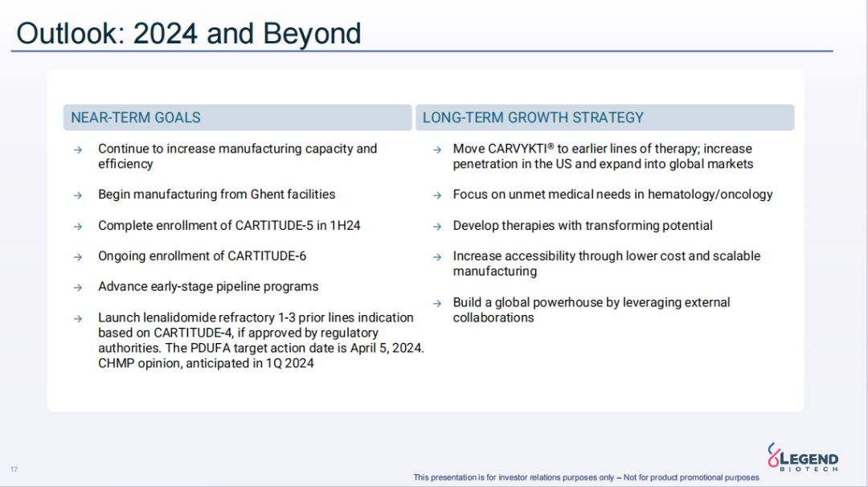Click 'Continue to increase manufacturing capacity' bullet text
Screen dimensions: 868x487
(x=237, y=156)
